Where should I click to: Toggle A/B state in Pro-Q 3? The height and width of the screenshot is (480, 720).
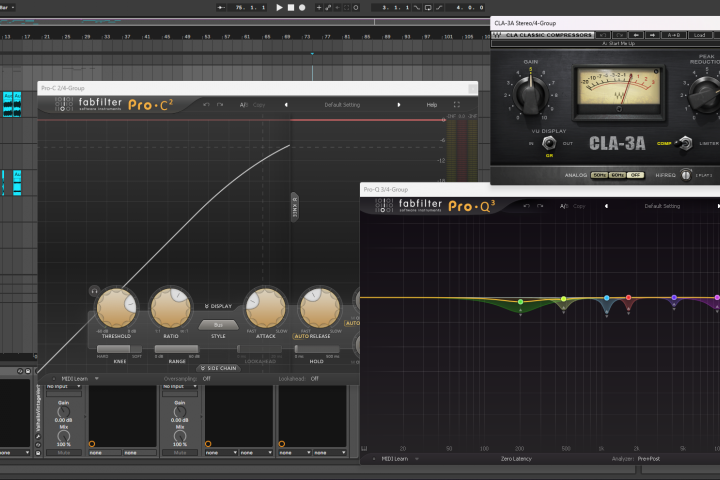click(x=564, y=206)
